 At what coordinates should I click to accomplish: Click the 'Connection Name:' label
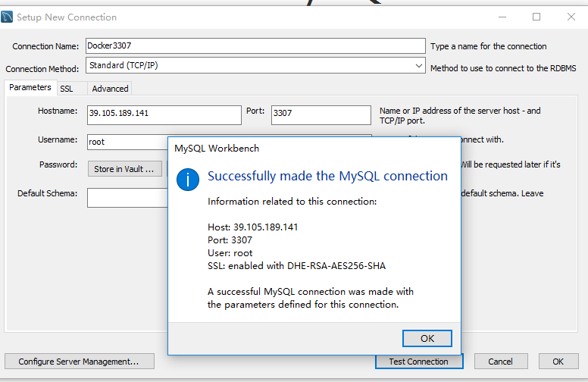[45, 46]
